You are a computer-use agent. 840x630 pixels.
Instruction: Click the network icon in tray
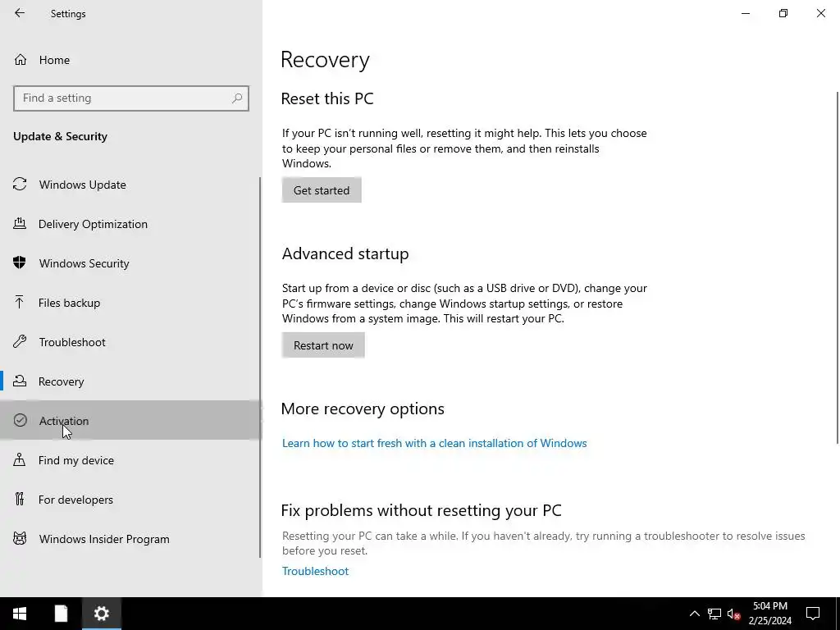click(714, 614)
